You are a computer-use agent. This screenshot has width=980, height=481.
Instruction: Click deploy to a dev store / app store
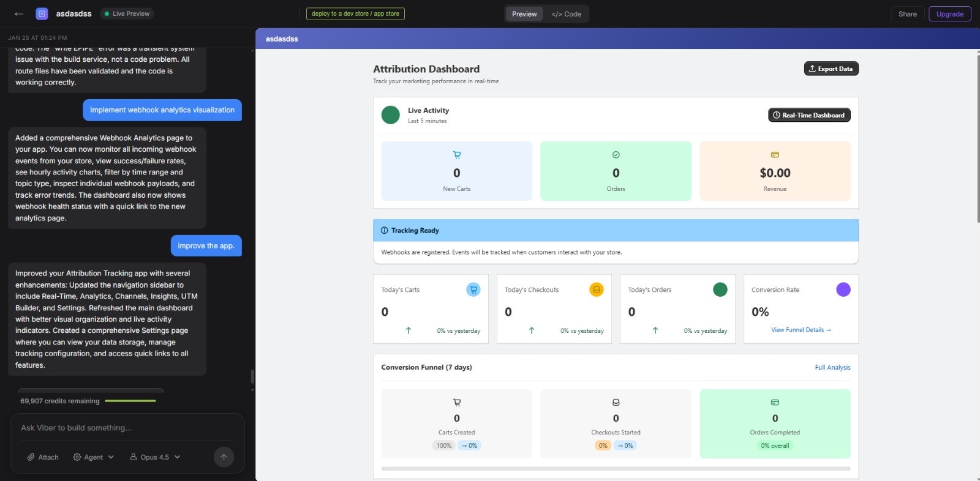click(355, 13)
